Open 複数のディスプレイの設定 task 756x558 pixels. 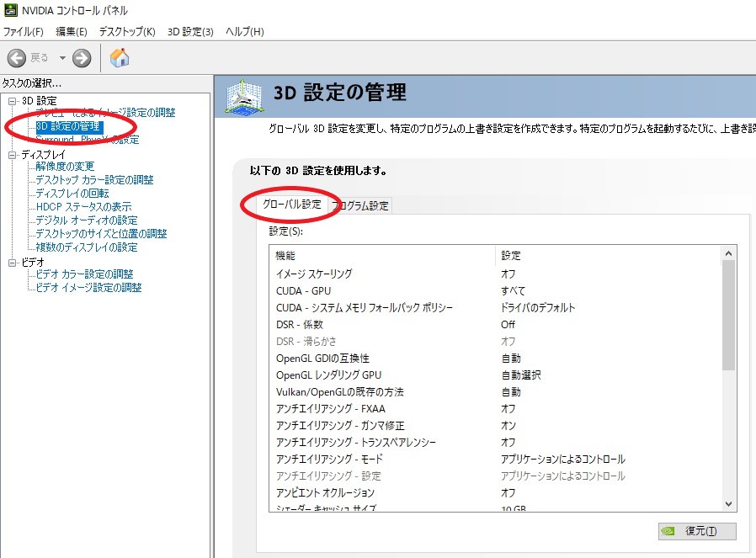point(87,247)
